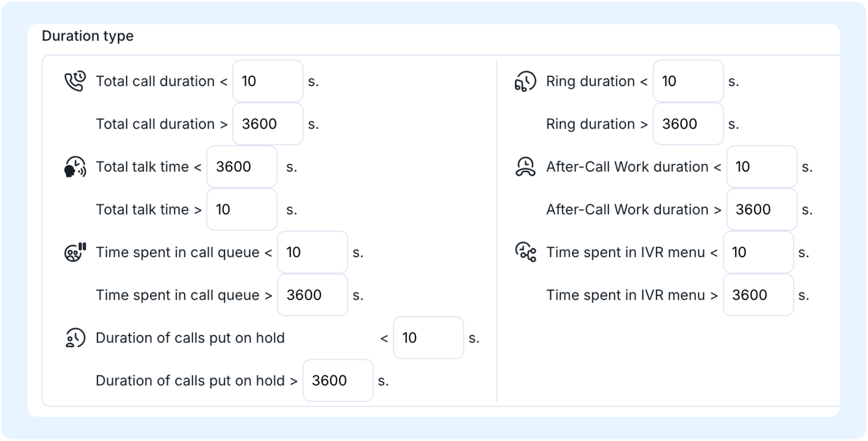Image resolution: width=868 pixels, height=441 pixels.
Task: Click the IVR menu time icon
Action: tap(525, 252)
